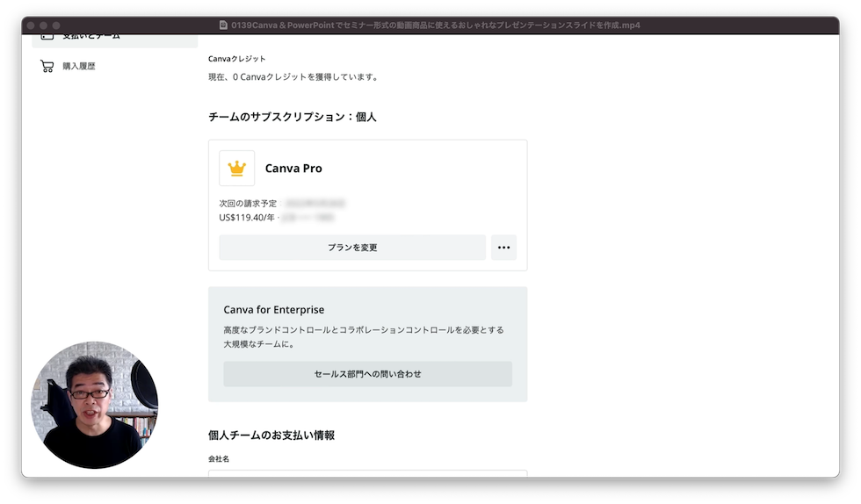Click the US$119.40/年 price text

click(247, 216)
